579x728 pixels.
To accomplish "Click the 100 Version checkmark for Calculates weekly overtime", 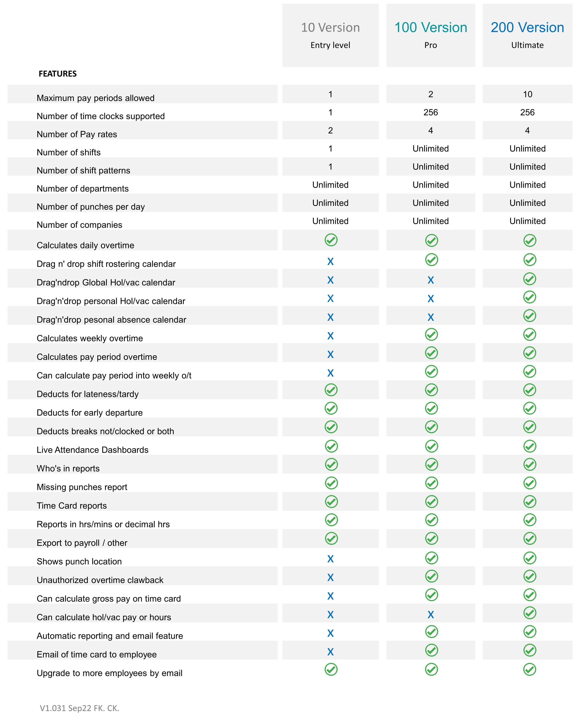I will 431,335.
